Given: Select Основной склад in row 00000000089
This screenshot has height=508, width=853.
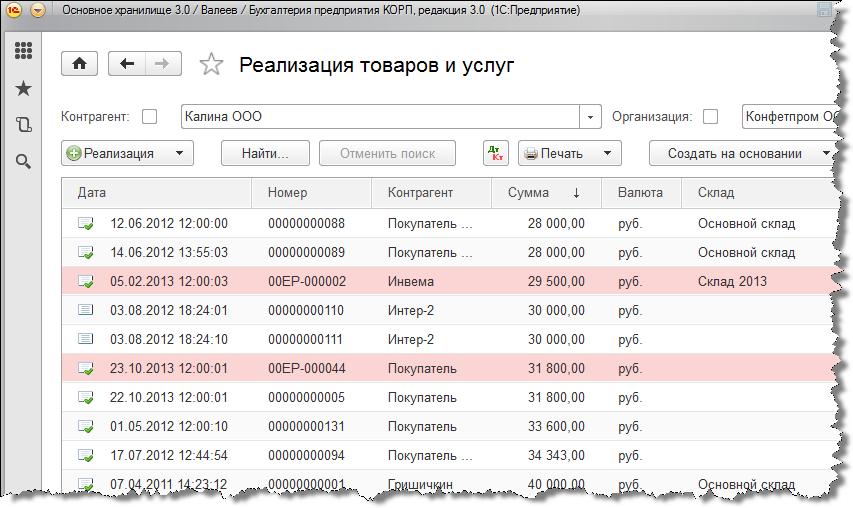Looking at the screenshot, I should 746,252.
